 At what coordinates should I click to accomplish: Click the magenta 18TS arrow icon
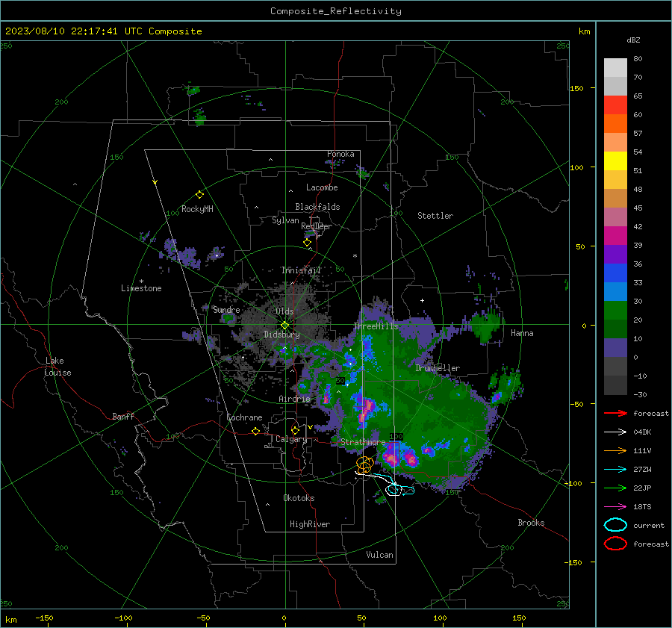tap(615, 507)
